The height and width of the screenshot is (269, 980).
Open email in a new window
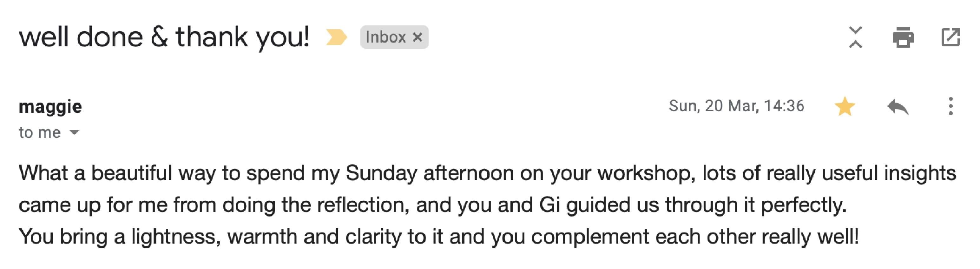click(950, 37)
